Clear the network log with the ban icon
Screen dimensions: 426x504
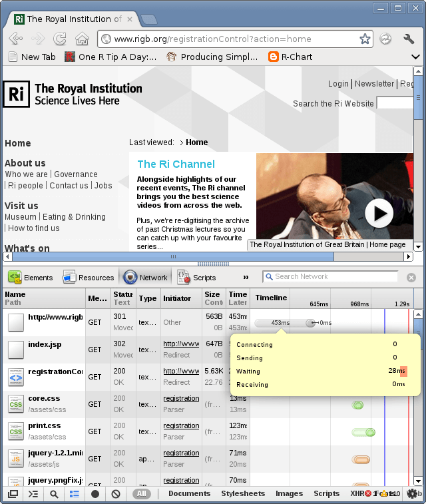116,494
